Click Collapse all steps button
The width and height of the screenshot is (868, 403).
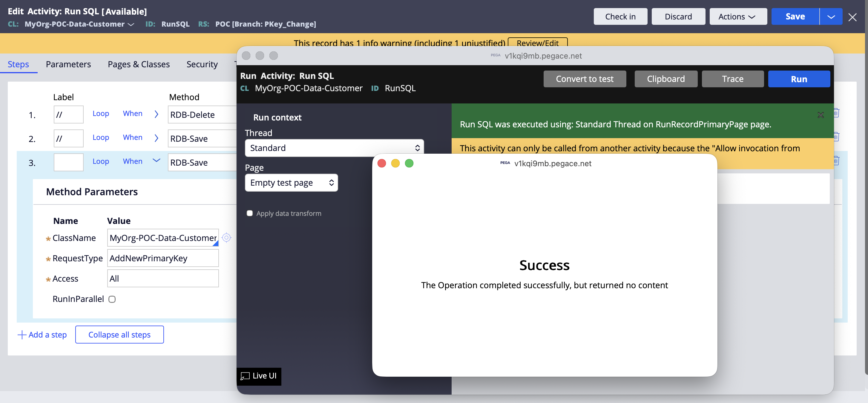[119, 335]
